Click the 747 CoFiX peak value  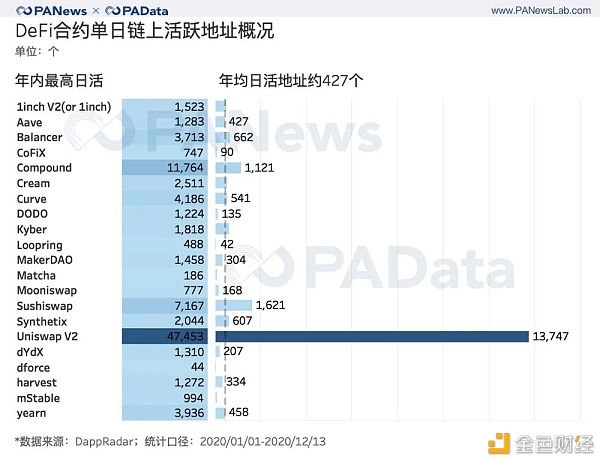193,153
